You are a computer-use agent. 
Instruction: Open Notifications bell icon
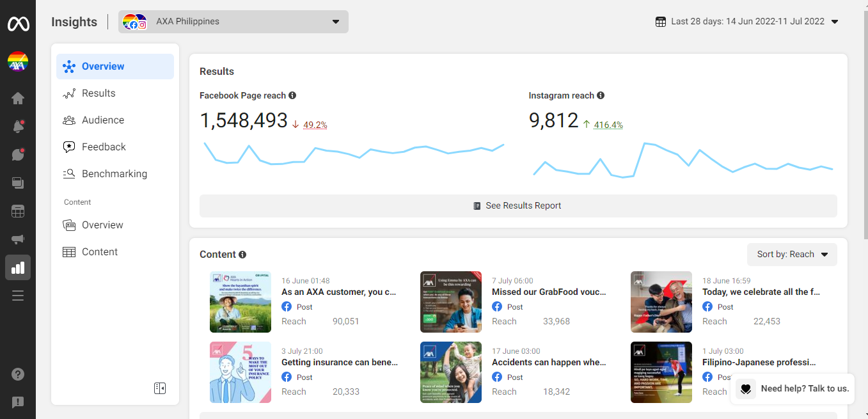click(18, 127)
